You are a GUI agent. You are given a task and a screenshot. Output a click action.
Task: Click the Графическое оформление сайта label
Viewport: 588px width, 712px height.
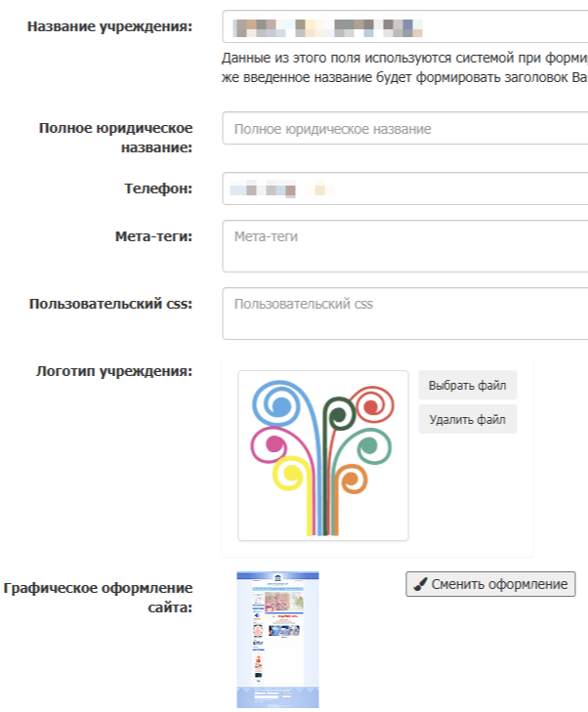pos(98,598)
